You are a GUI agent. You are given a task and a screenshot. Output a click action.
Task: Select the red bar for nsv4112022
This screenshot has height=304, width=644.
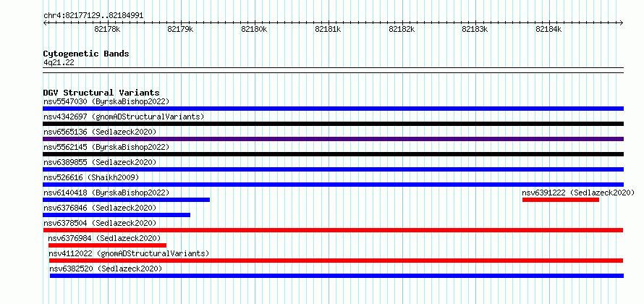336,261
